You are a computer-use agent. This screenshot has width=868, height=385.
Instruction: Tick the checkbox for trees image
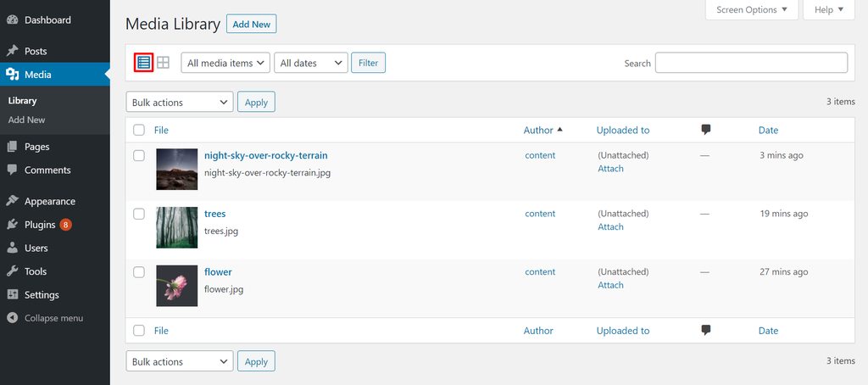coord(139,214)
